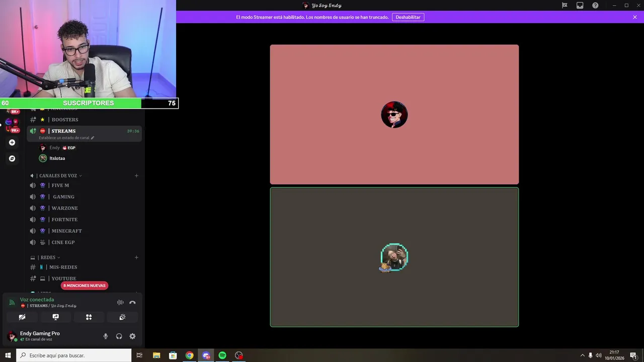Open the Discover servers compass icon

(x=12, y=158)
